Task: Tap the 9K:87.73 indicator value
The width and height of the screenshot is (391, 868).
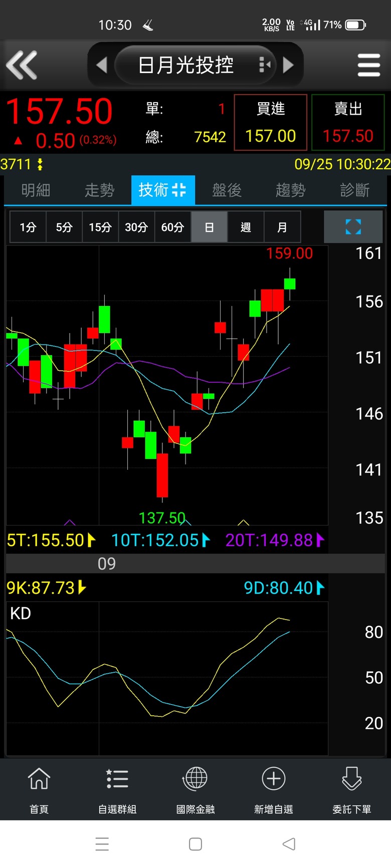Action: [x=47, y=588]
